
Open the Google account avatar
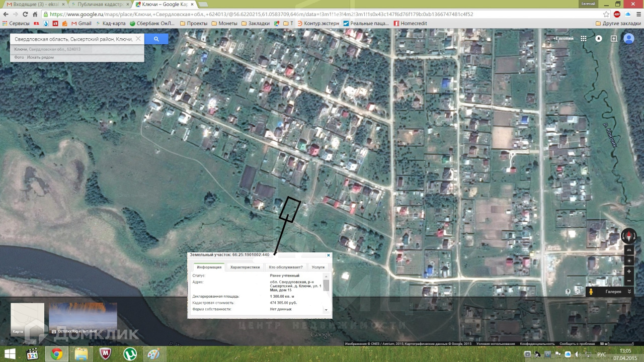[629, 39]
